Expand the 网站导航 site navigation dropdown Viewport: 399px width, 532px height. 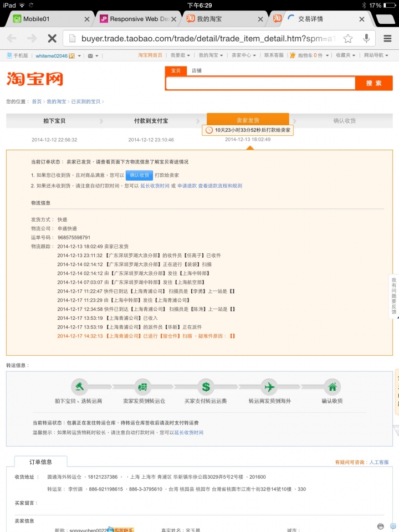(x=376, y=55)
